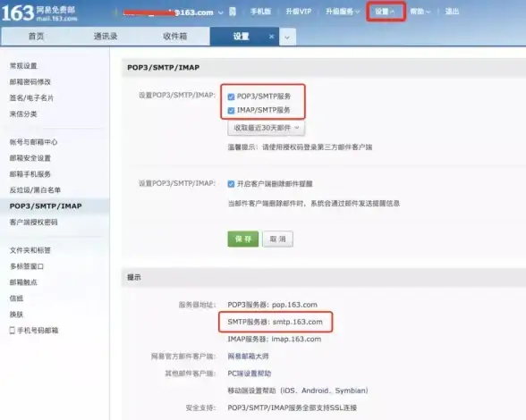Expand the 帮助 dropdown menu

420,12
